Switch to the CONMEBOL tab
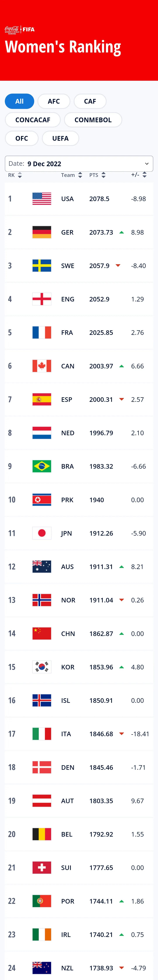158x980 pixels. tap(93, 120)
